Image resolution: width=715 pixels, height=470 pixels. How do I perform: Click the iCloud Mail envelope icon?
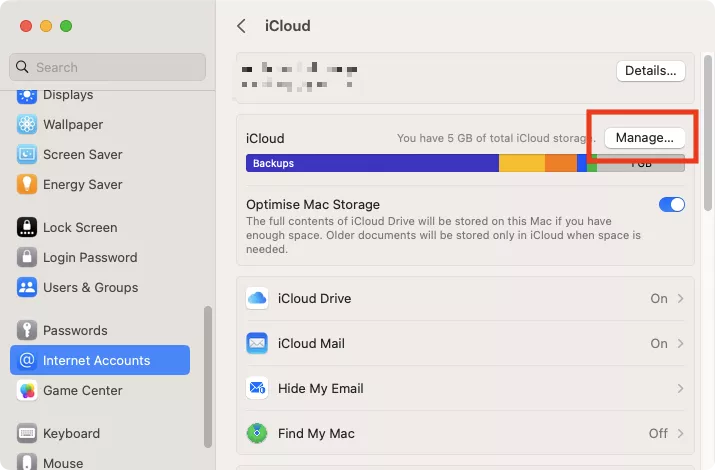point(257,343)
